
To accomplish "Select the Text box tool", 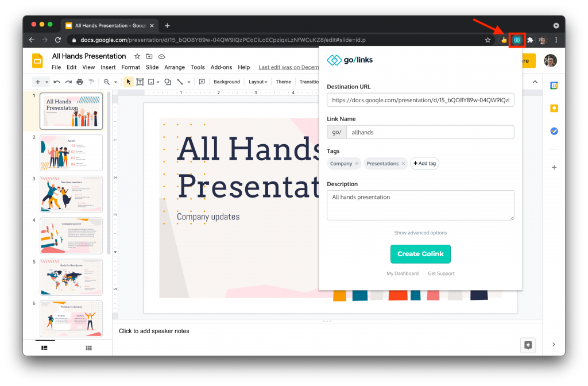I will (x=140, y=82).
